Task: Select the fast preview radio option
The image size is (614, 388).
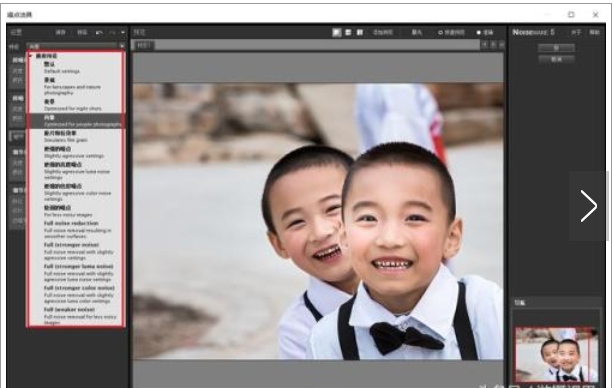Action: (x=451, y=32)
